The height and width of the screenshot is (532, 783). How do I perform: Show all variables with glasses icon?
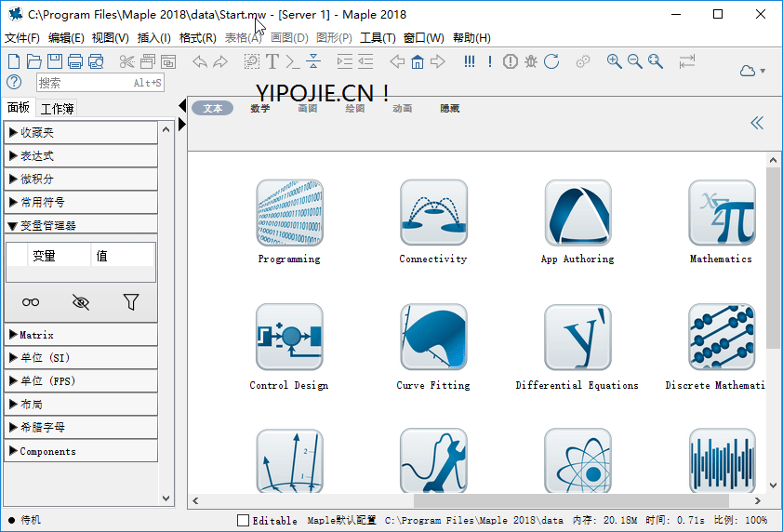point(31,302)
